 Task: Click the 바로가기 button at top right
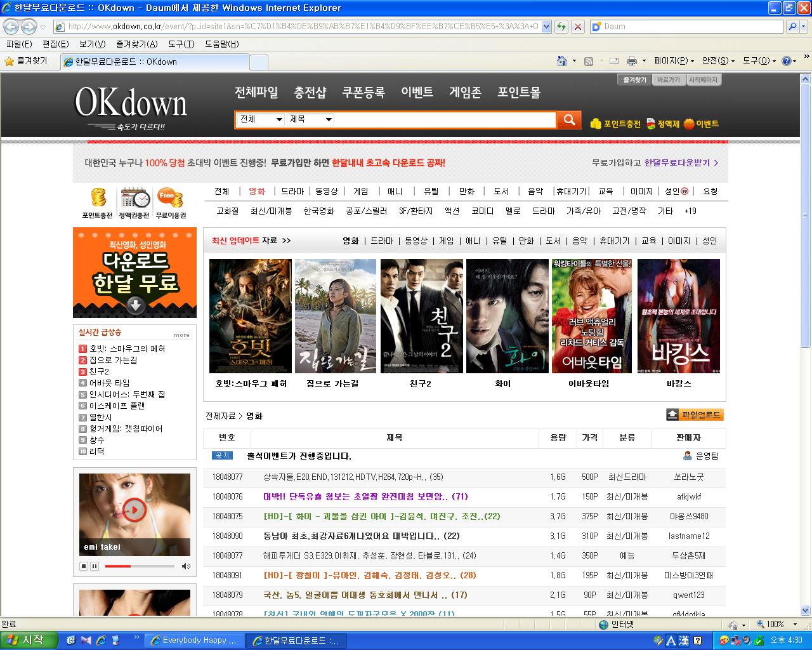[668, 80]
